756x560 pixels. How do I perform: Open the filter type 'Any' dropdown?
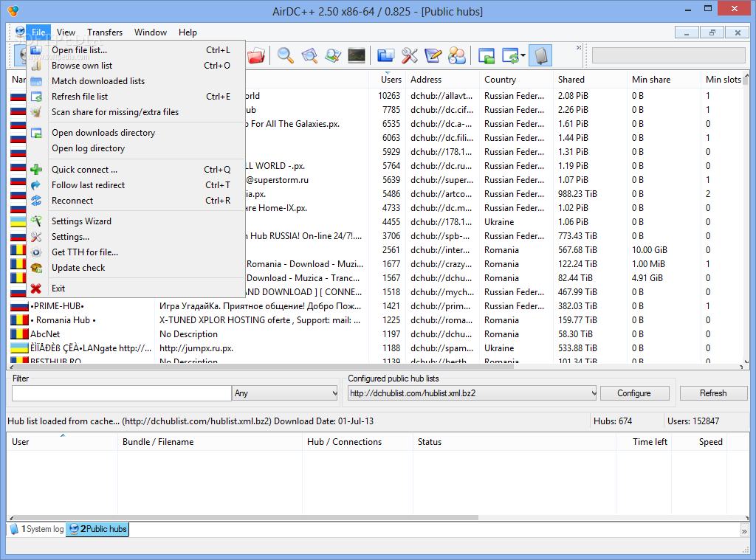(x=286, y=393)
